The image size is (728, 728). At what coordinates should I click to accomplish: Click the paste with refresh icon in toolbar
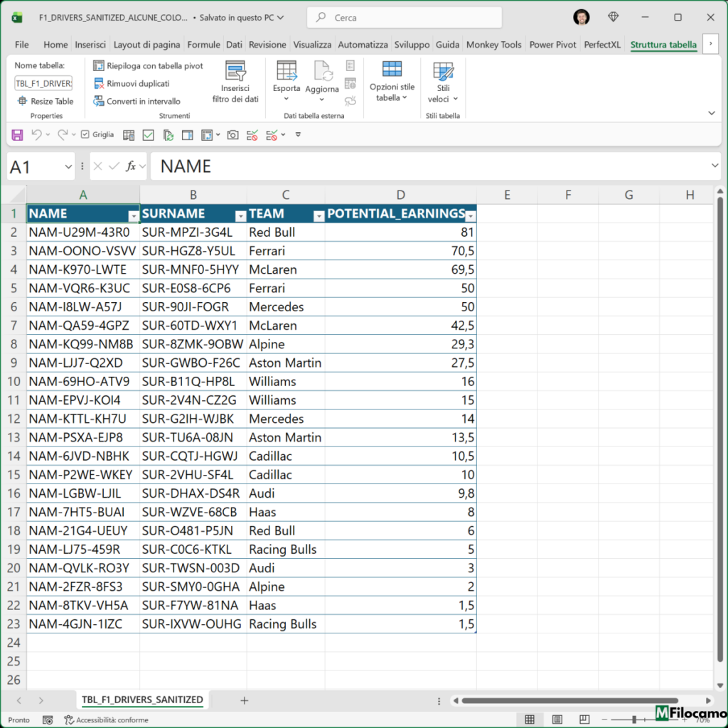tap(168, 135)
